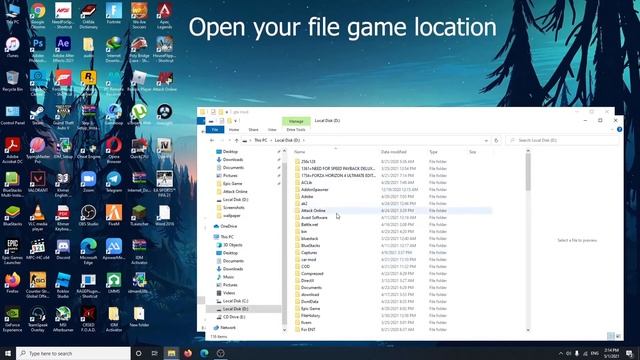Open Telegram desktop shortcut

(114, 182)
